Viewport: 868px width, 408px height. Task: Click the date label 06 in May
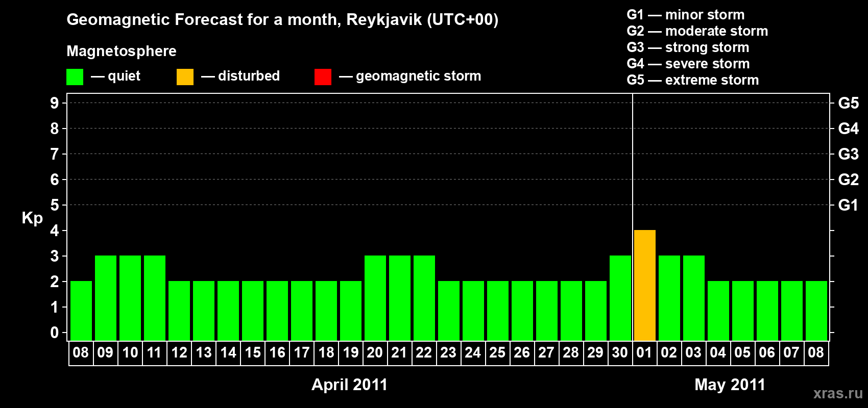pos(767,352)
